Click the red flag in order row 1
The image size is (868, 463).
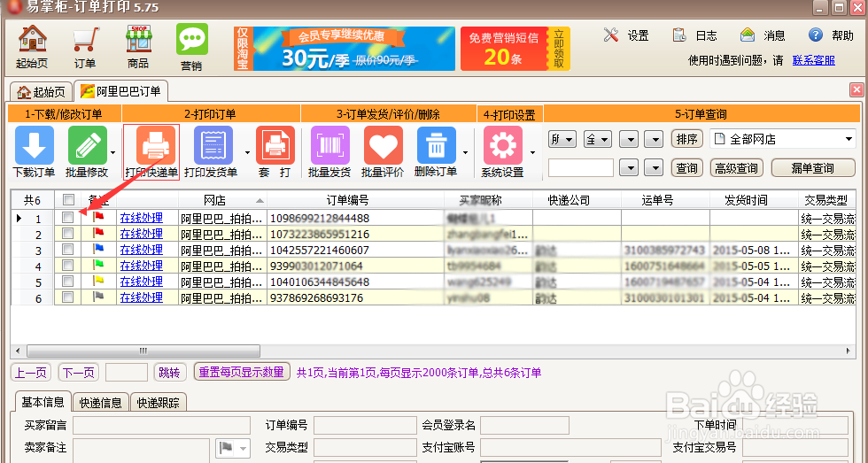tap(98, 218)
